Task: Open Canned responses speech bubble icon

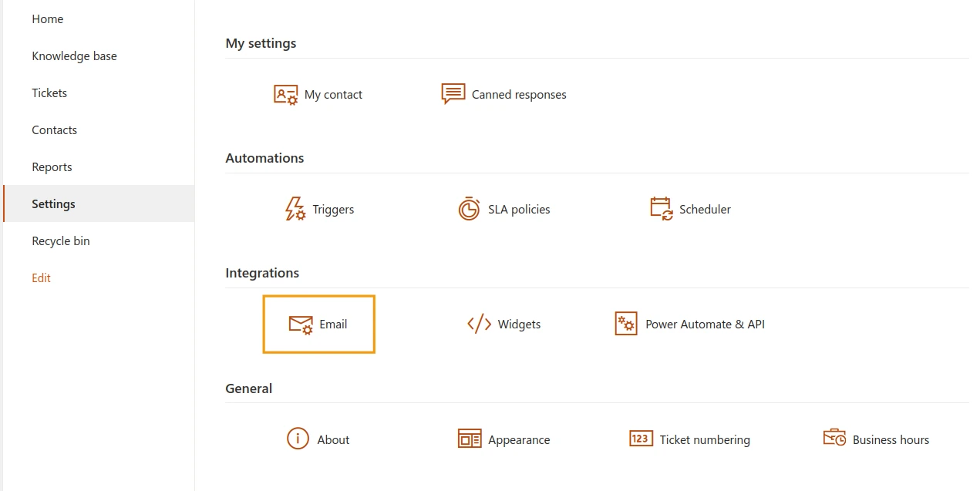Action: [x=453, y=94]
